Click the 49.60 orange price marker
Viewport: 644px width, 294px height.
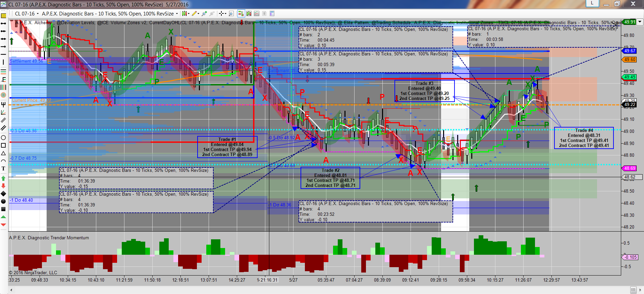click(x=630, y=60)
